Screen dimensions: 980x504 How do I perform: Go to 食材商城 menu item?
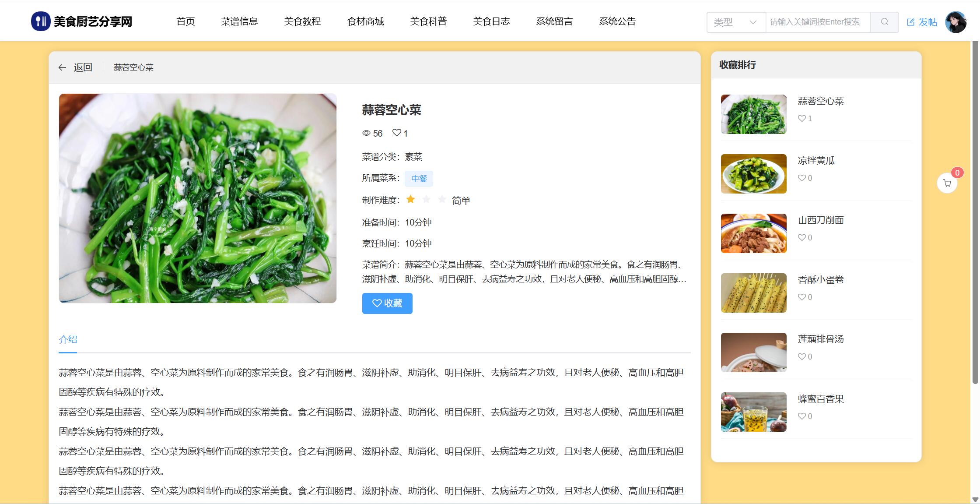(x=365, y=21)
